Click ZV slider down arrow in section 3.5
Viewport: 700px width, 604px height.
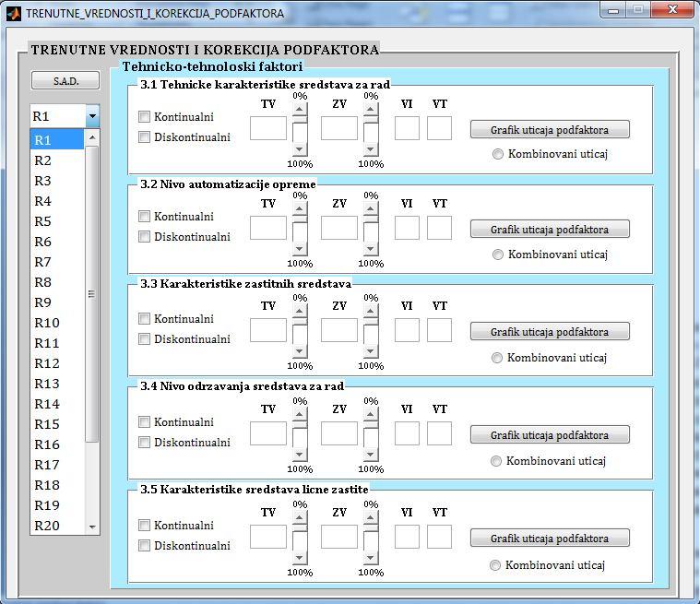(x=371, y=557)
